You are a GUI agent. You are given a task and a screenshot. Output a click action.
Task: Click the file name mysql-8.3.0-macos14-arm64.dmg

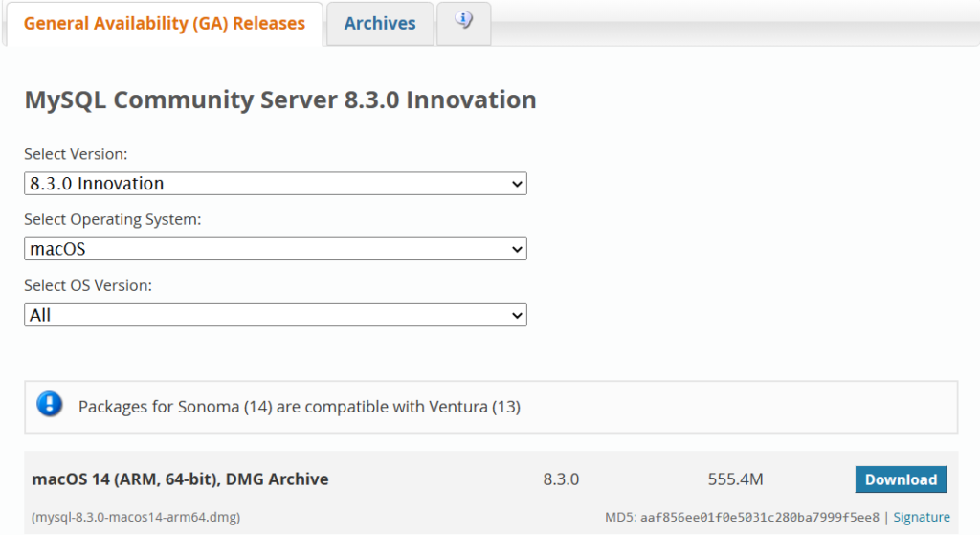click(136, 518)
